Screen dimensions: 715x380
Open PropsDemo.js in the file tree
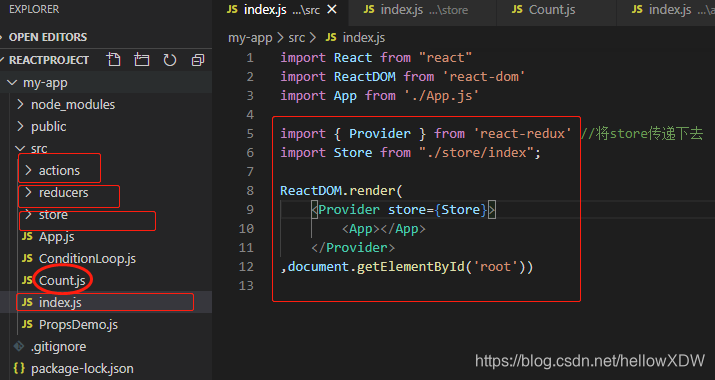point(78,324)
